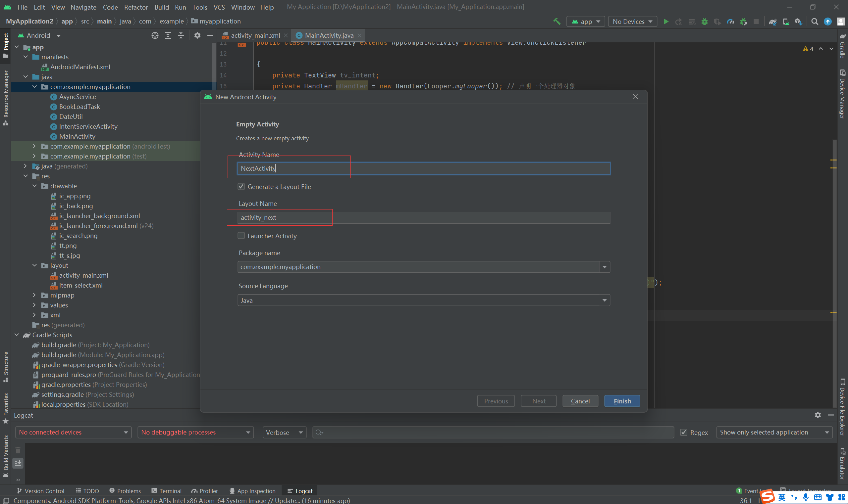
Task: Expand the mipmap folder
Action: click(x=34, y=295)
